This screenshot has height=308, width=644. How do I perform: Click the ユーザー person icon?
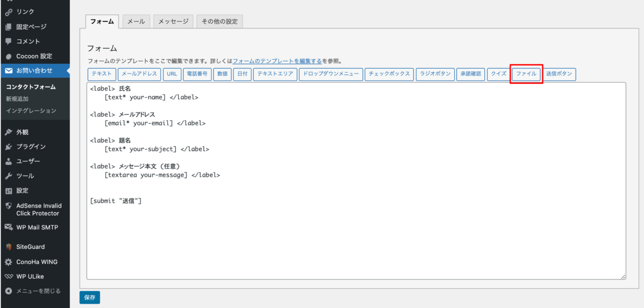tap(8, 161)
